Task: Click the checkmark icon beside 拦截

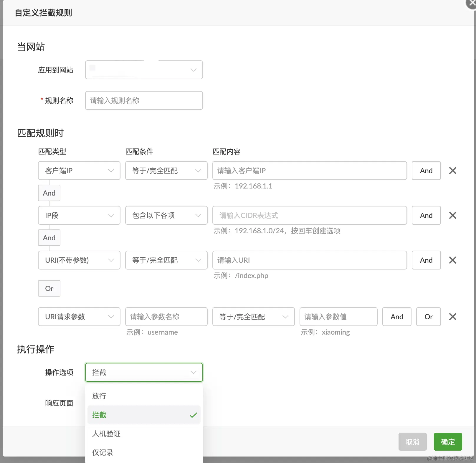Action: (x=194, y=415)
